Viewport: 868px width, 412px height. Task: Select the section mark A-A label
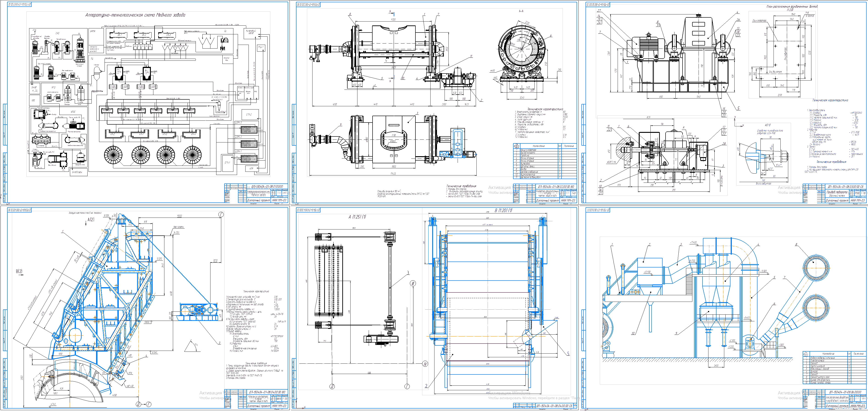[521, 11]
